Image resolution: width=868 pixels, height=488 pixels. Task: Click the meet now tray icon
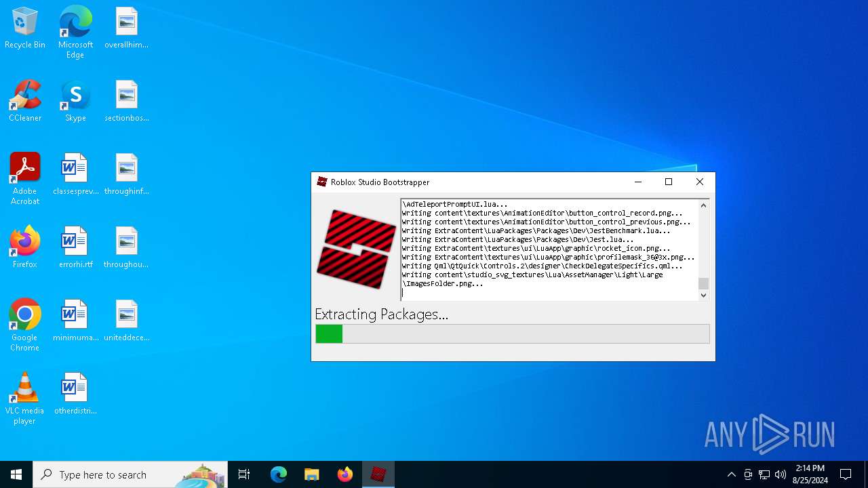748,474
